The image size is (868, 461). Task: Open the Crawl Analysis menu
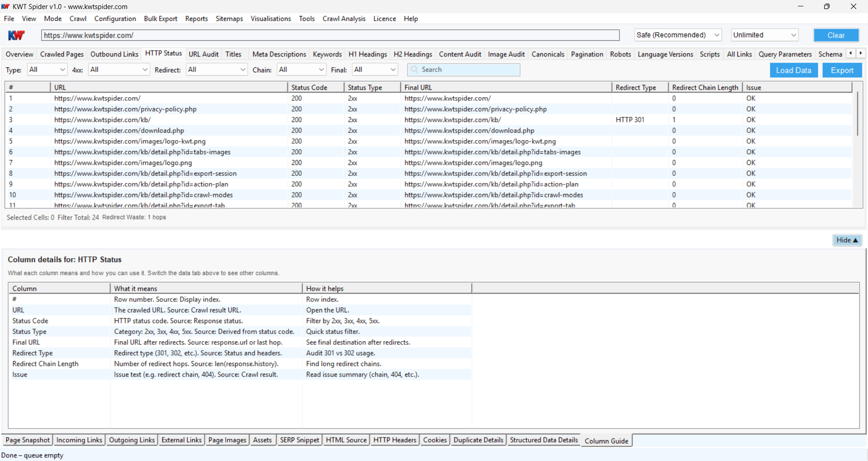(x=344, y=19)
